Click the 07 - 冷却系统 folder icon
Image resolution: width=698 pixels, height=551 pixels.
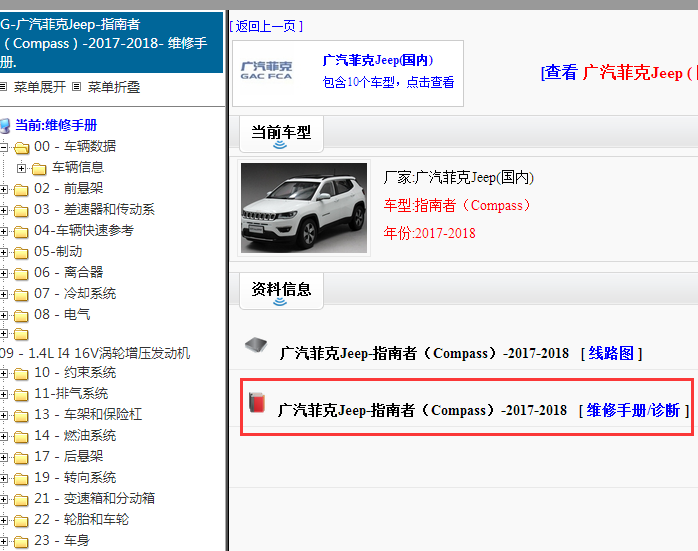pyautogui.click(x=21, y=294)
